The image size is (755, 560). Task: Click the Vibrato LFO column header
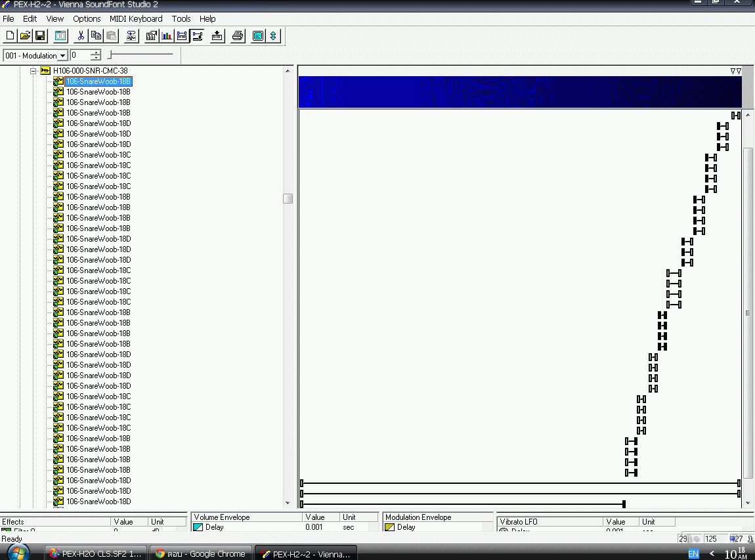click(550, 521)
